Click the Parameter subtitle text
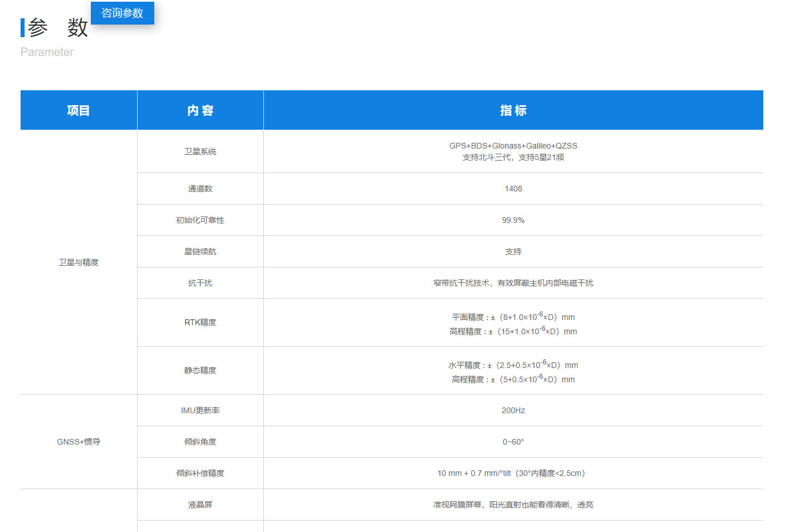 tap(47, 52)
